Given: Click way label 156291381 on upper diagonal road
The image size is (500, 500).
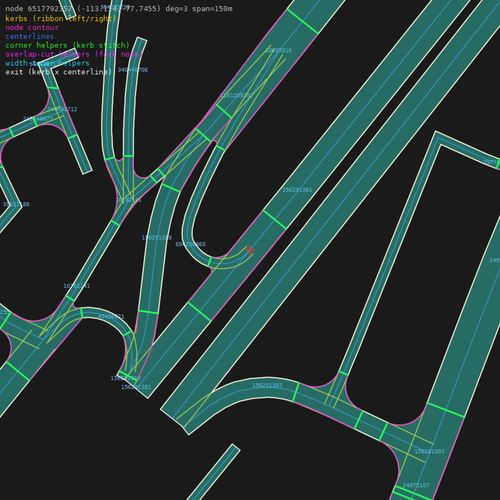Looking at the screenshot, I should [x=297, y=190].
